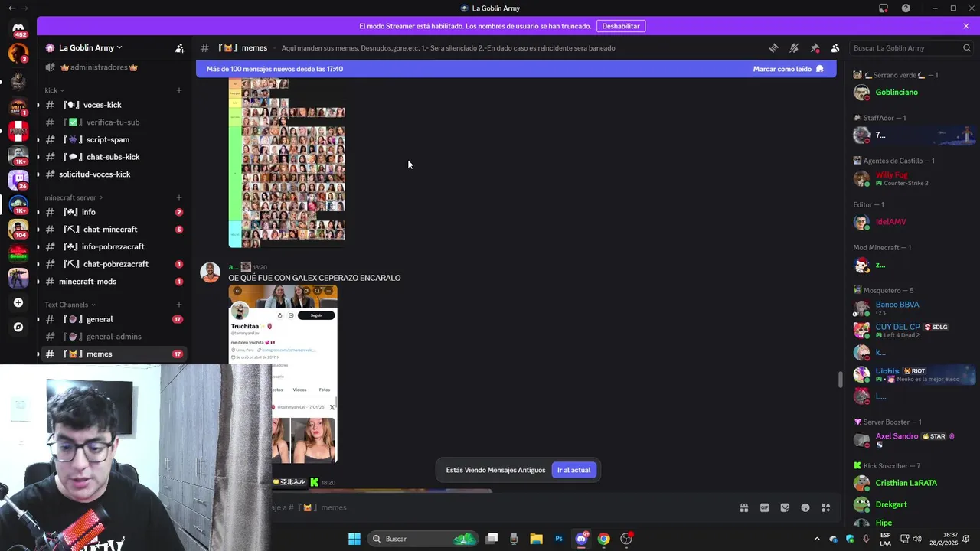980x551 pixels.
Task: Open Lichis member profile
Action: click(911, 374)
